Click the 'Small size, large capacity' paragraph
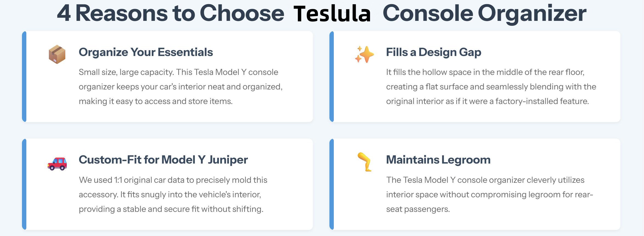Viewport: 644px width, 236px height. click(180, 87)
